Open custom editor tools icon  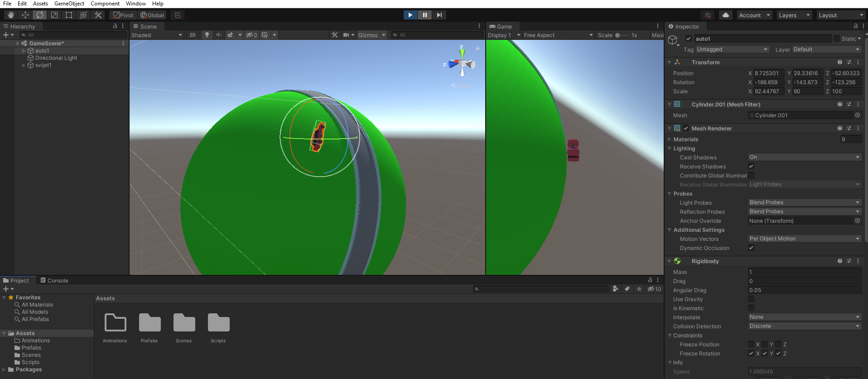(98, 15)
